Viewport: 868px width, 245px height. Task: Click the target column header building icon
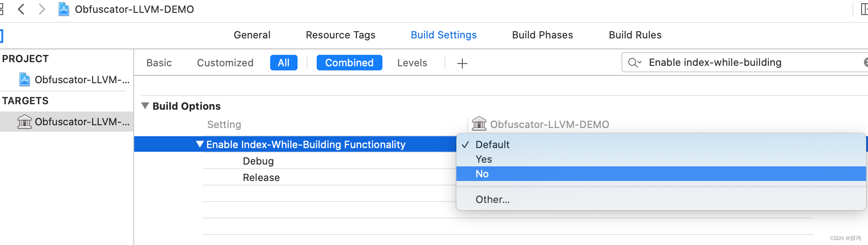click(x=479, y=124)
